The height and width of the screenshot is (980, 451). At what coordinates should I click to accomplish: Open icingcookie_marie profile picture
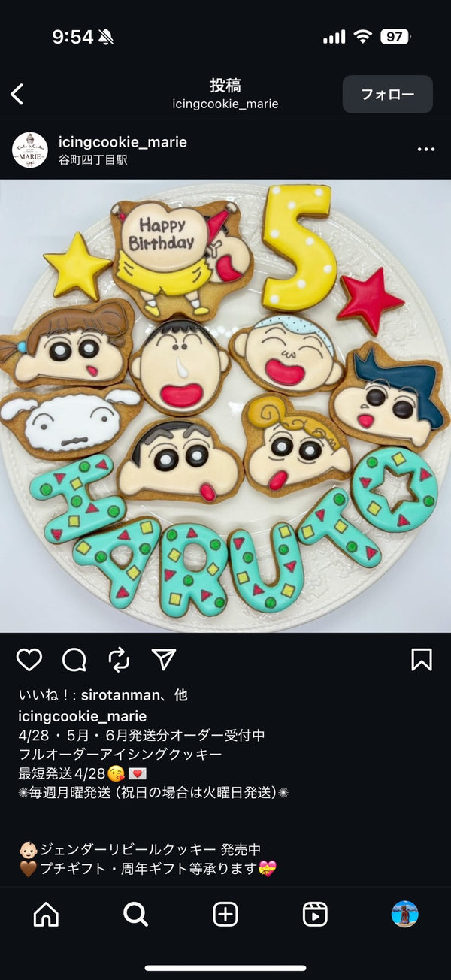pyautogui.click(x=30, y=150)
